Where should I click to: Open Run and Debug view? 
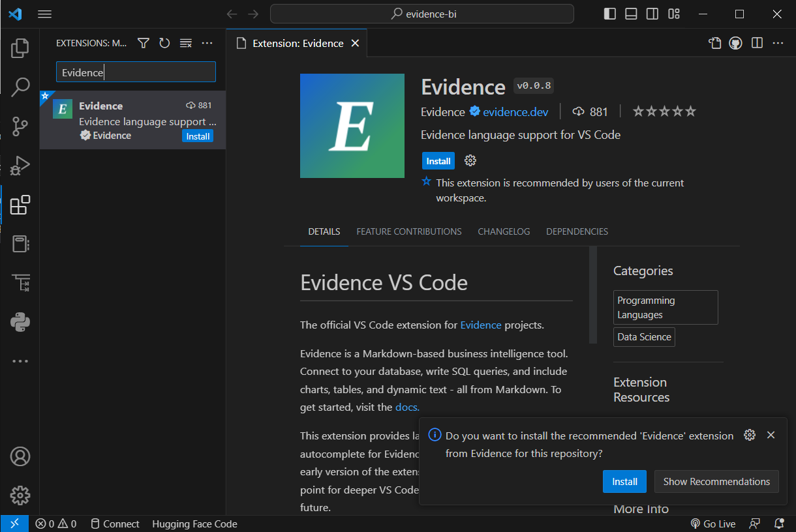[20, 165]
